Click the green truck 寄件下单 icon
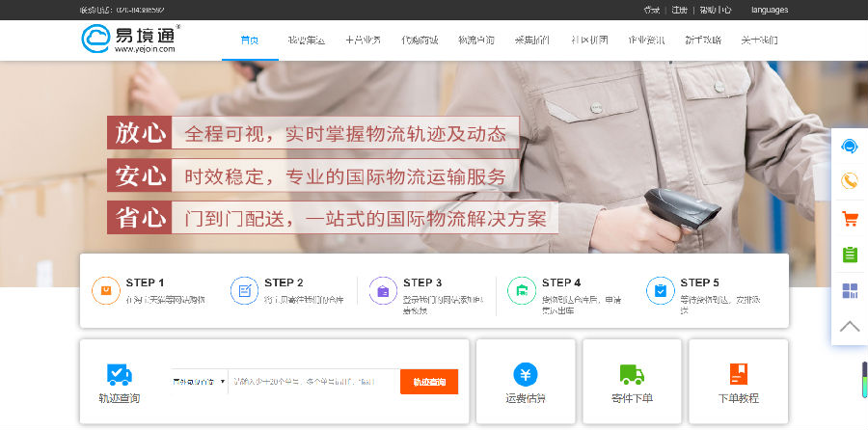This screenshot has height=430, width=868. coord(632,374)
